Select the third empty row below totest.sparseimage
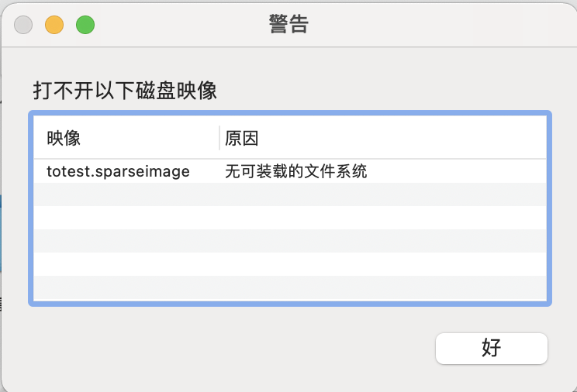The height and width of the screenshot is (392, 577). pos(290,241)
